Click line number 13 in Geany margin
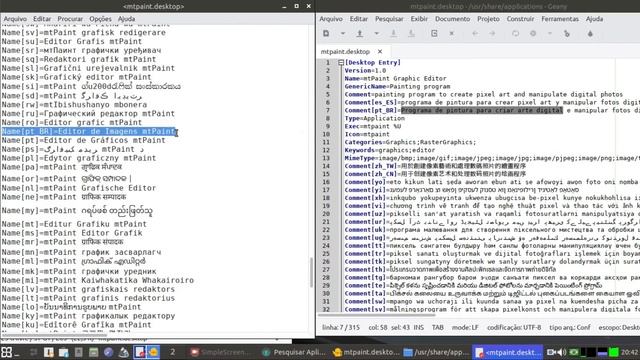 tap(326, 158)
